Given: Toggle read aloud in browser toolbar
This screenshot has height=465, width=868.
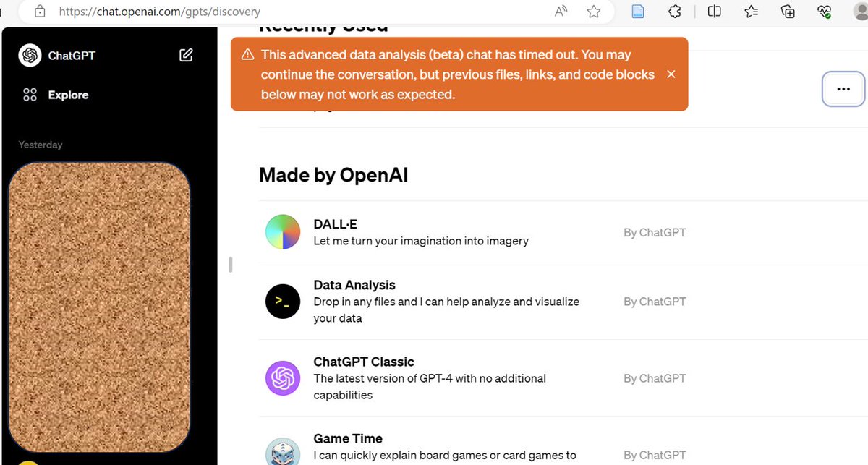Looking at the screenshot, I should click(561, 12).
